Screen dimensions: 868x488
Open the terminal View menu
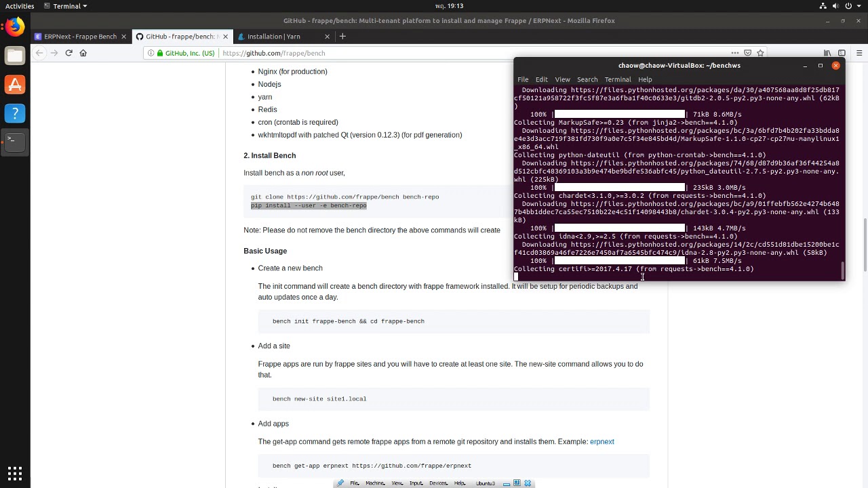[562, 79]
